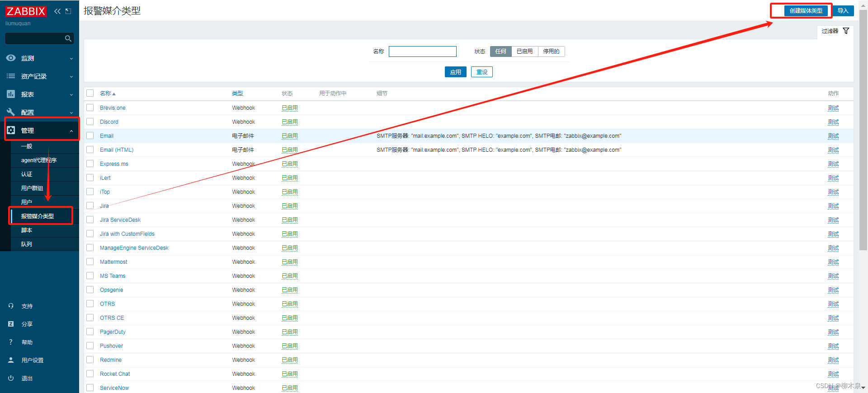The image size is (868, 393).
Task: Click 测试 link in Opsgenie row
Action: pos(833,290)
